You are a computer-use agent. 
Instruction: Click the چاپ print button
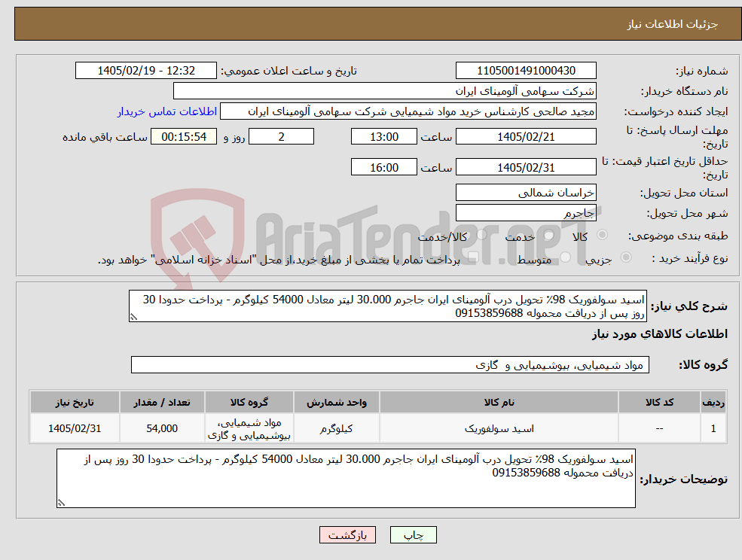413,535
